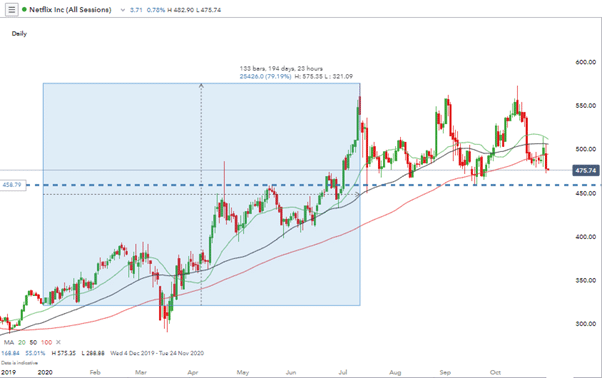The height and width of the screenshot is (378, 602).
Task: Toggle the black 50-period moving average
Action: pyautogui.click(x=33, y=342)
